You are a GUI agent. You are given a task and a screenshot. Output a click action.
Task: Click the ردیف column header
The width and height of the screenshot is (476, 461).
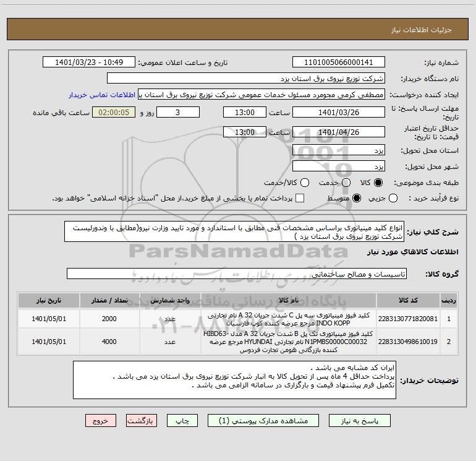coord(449,301)
